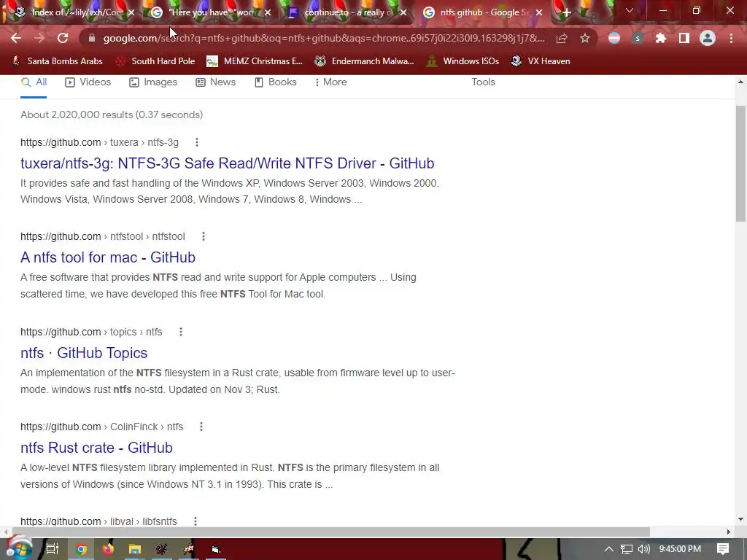Open 'ntfs Rust crate - GitHub' result

tap(96, 448)
